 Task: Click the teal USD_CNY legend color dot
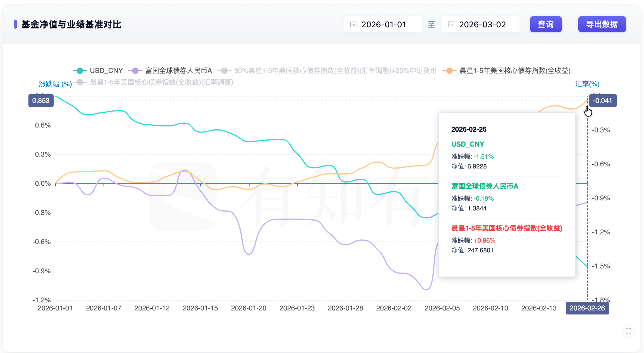[80, 71]
